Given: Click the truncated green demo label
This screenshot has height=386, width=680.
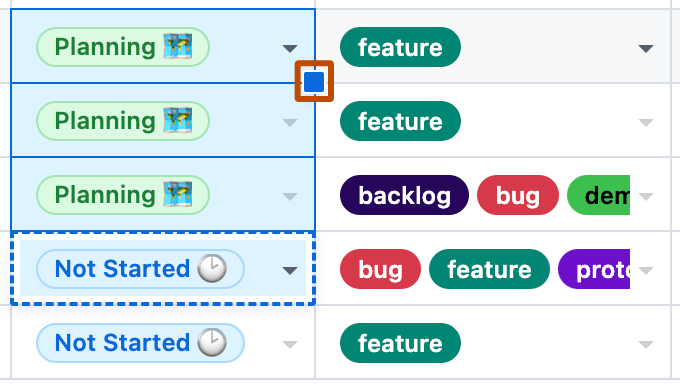Looking at the screenshot, I should click(x=598, y=195).
